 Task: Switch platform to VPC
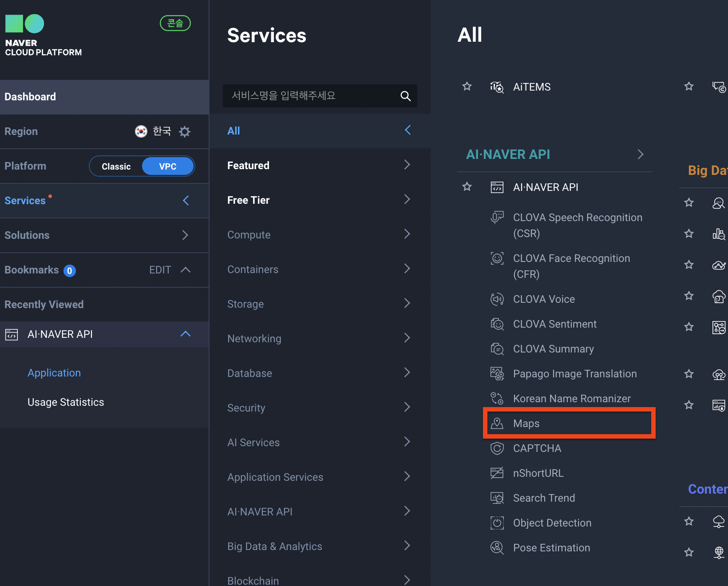(x=168, y=166)
